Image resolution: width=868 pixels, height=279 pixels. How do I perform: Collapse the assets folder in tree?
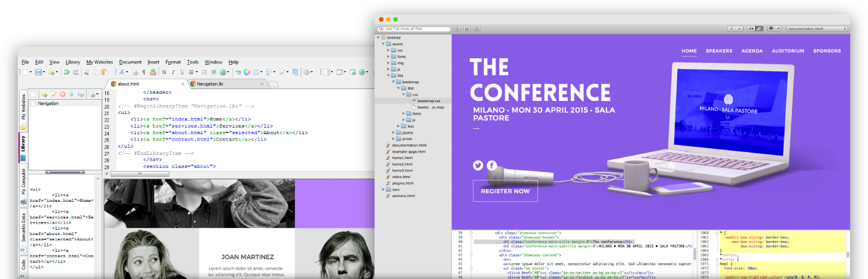383,44
